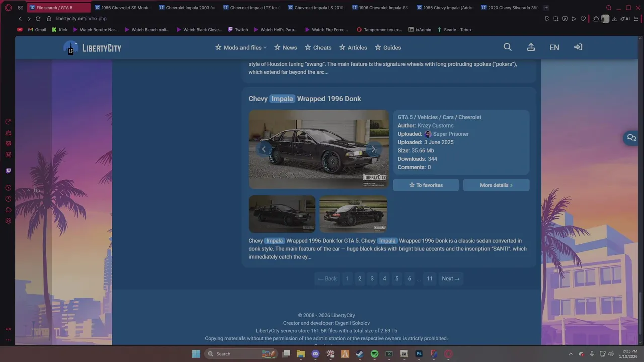Viewport: 644px width, 362px height.
Task: Go to results page 6
Action: pyautogui.click(x=410, y=279)
